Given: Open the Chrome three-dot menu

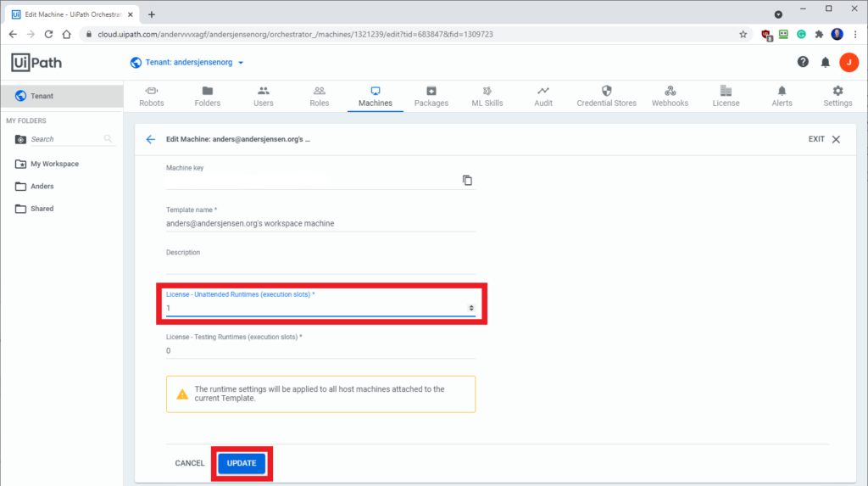Looking at the screenshot, I should (855, 35).
